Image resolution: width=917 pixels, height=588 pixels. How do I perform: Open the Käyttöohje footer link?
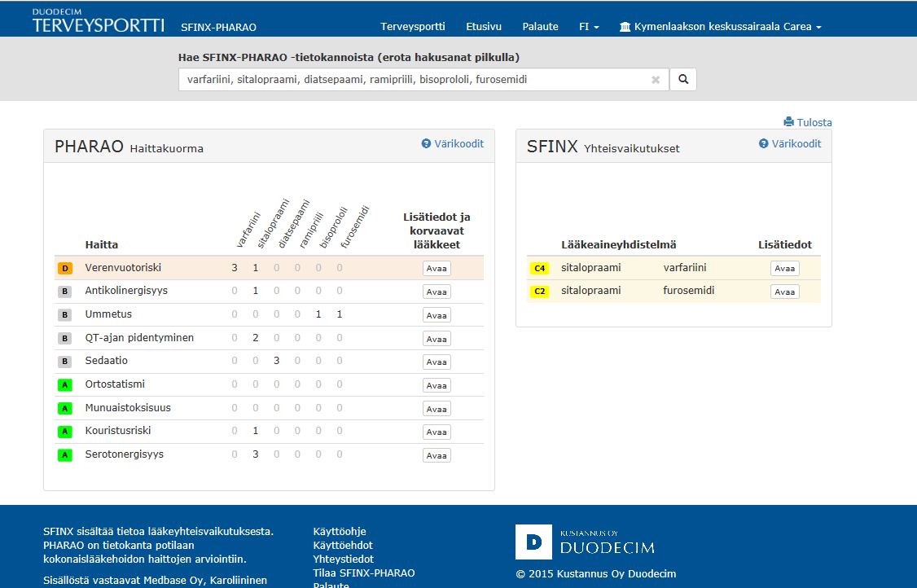coord(340,531)
